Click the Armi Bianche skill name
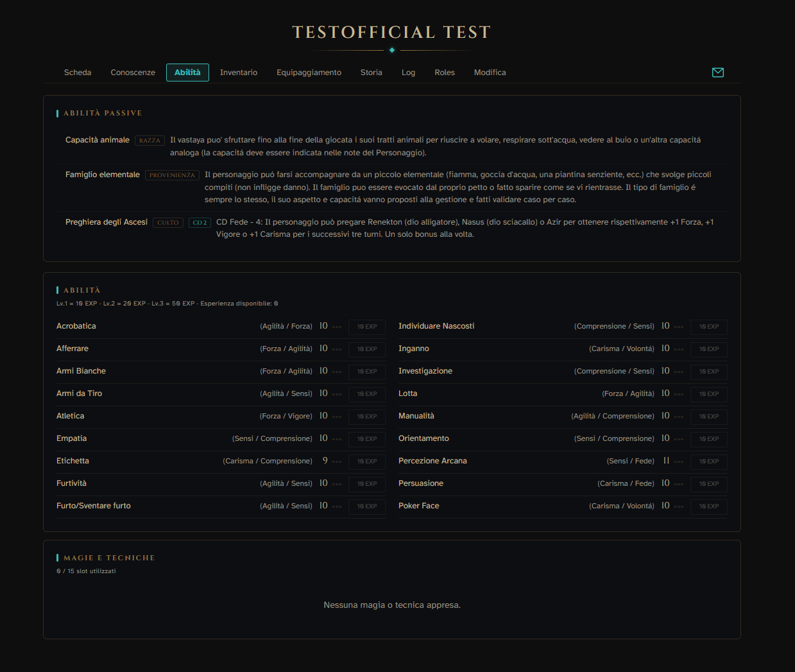The width and height of the screenshot is (795, 672). pos(81,371)
